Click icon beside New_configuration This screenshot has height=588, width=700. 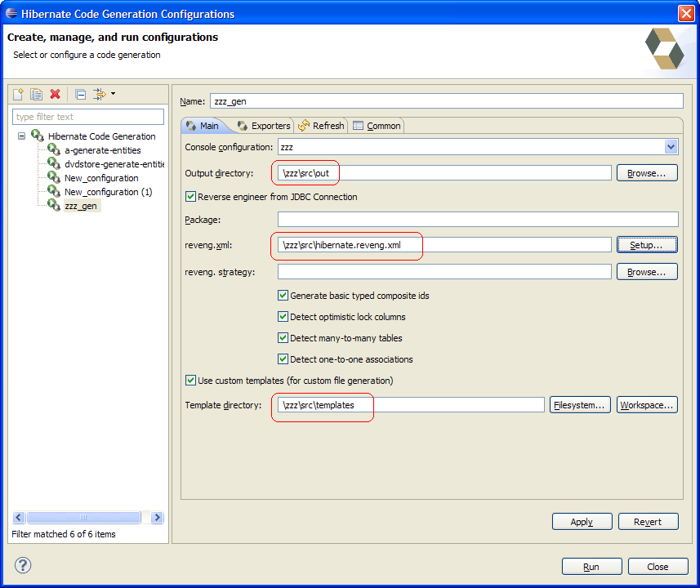(x=54, y=177)
